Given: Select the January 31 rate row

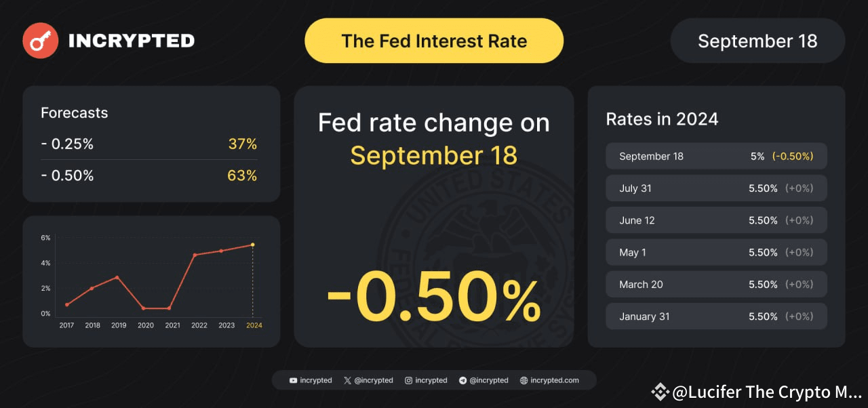Looking at the screenshot, I should [x=716, y=317].
